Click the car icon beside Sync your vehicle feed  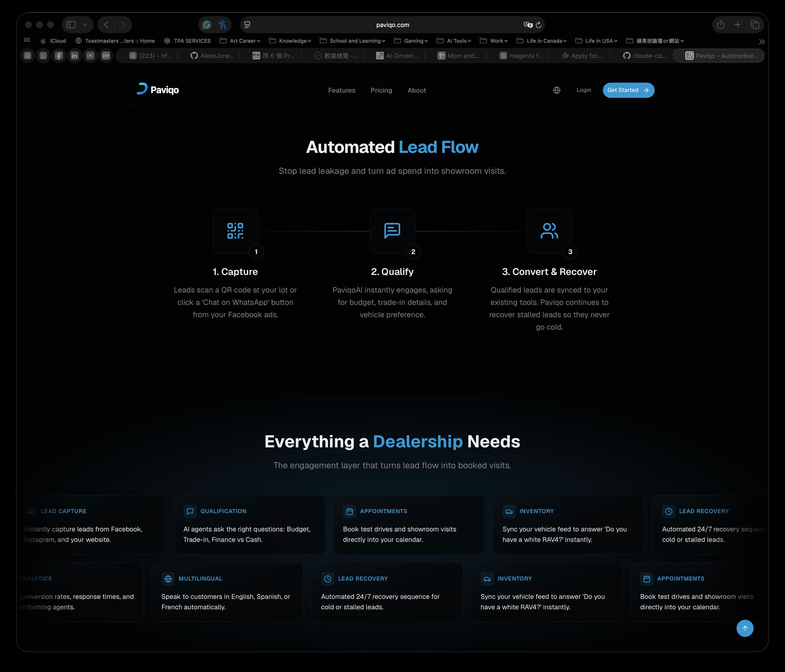tap(509, 511)
